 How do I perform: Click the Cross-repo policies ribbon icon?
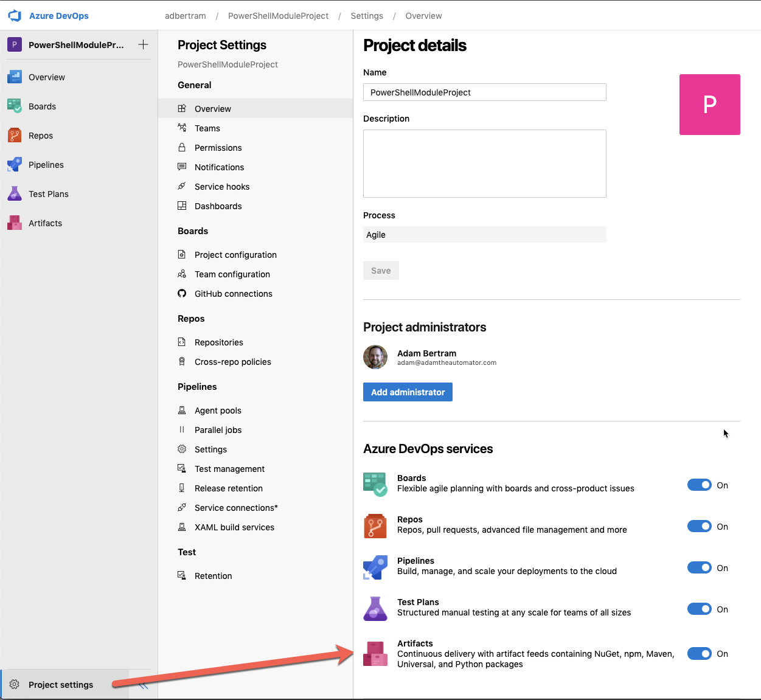182,361
